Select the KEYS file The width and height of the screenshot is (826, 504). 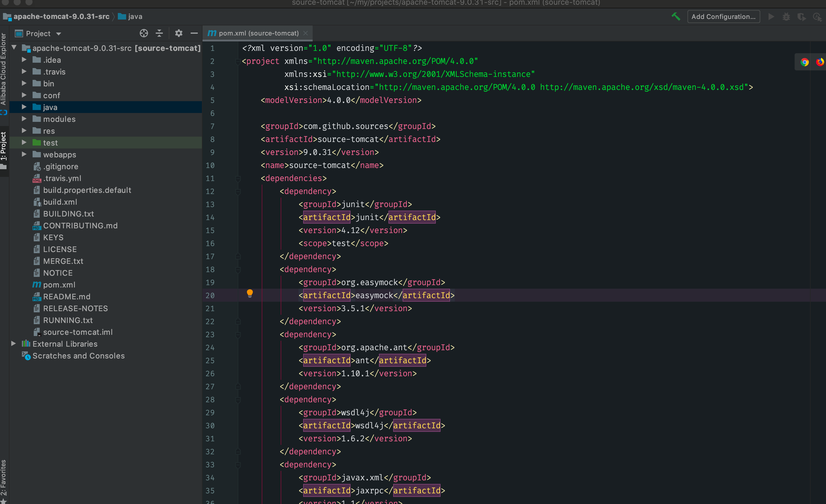(x=53, y=238)
